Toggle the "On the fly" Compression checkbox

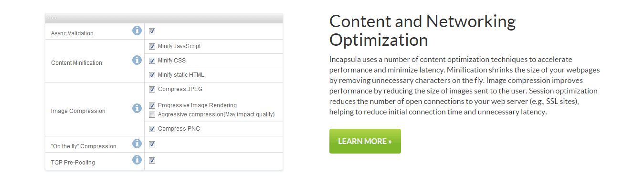coord(152,144)
